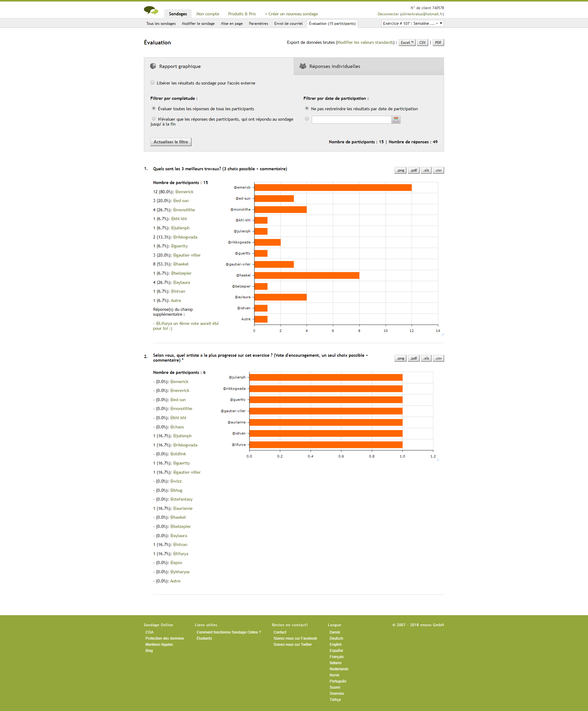Click Modifier les valeurs standards link
Viewport: 588px width, 711px height.
365,42
